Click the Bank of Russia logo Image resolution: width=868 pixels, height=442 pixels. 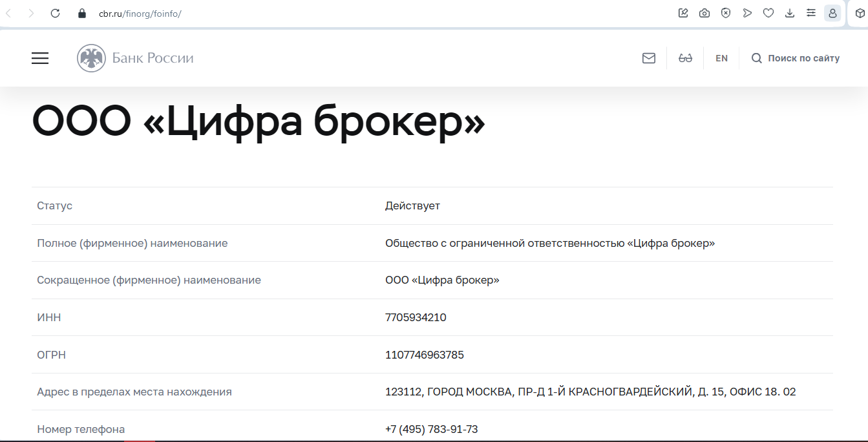click(x=135, y=58)
